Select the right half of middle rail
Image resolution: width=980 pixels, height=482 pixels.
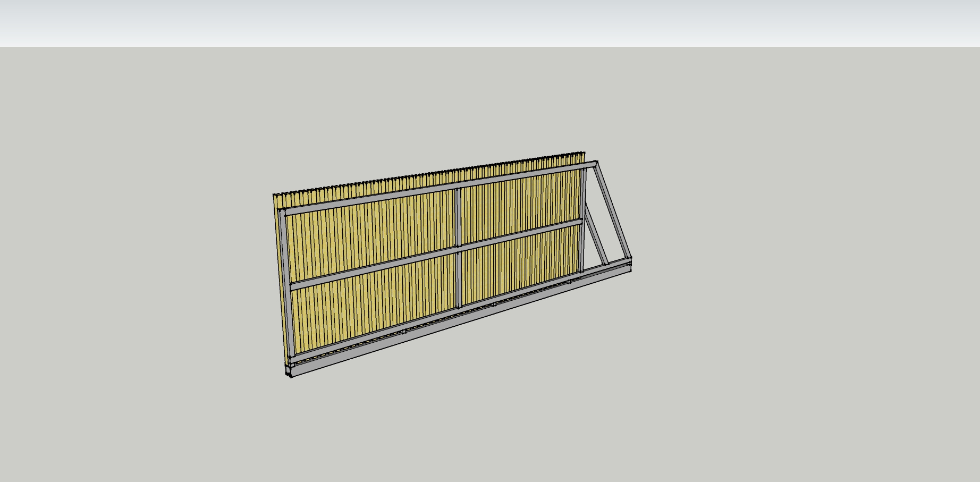click(x=521, y=234)
